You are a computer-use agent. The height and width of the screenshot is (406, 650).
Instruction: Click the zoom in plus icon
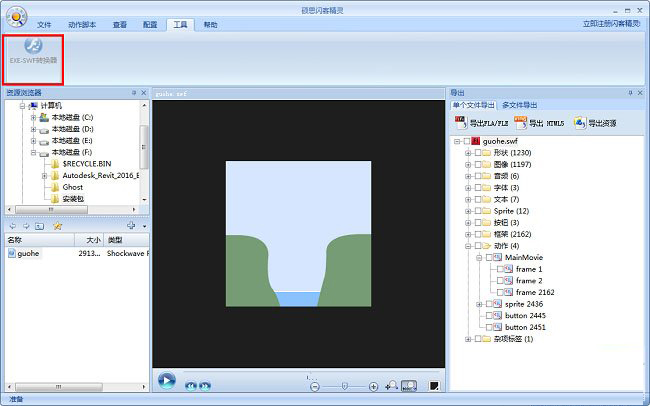(373, 386)
